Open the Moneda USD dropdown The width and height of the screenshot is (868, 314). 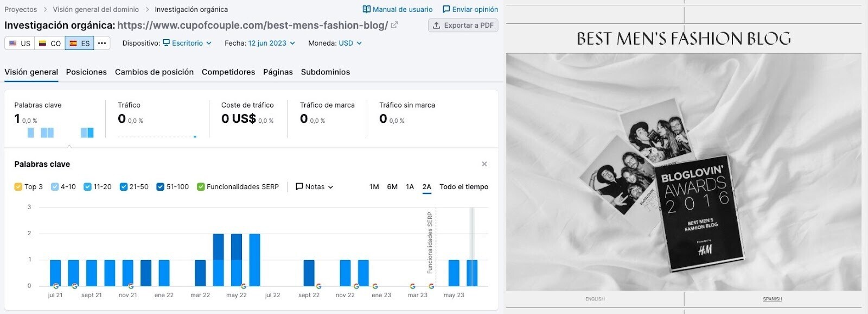click(350, 43)
